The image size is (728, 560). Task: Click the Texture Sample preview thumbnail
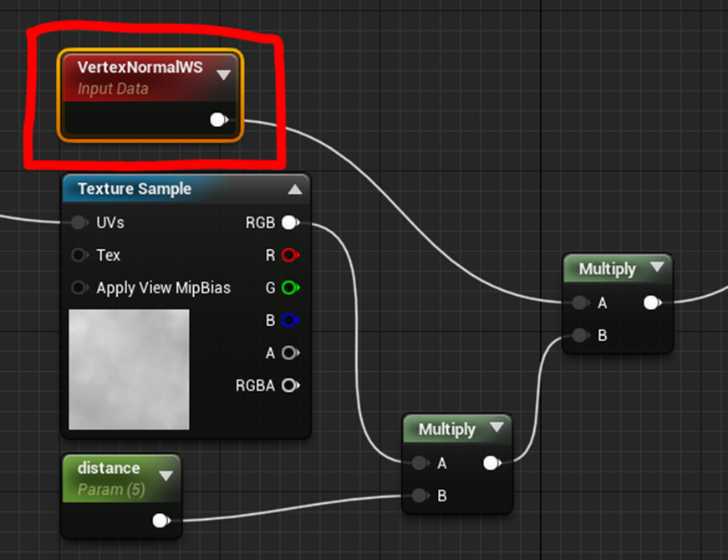129,369
